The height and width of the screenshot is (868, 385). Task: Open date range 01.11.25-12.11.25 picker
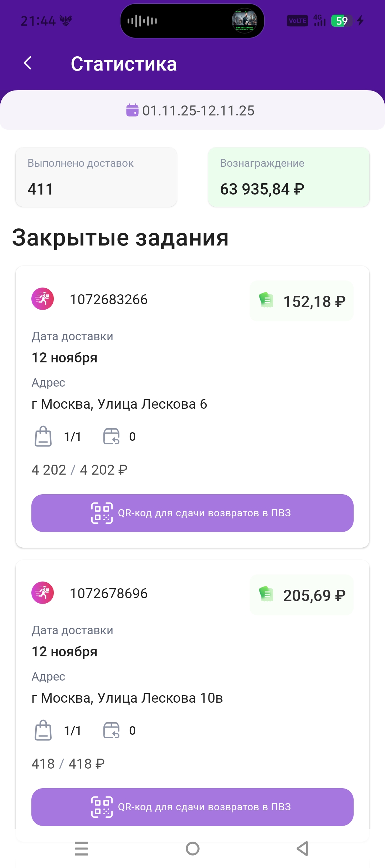[x=198, y=111]
